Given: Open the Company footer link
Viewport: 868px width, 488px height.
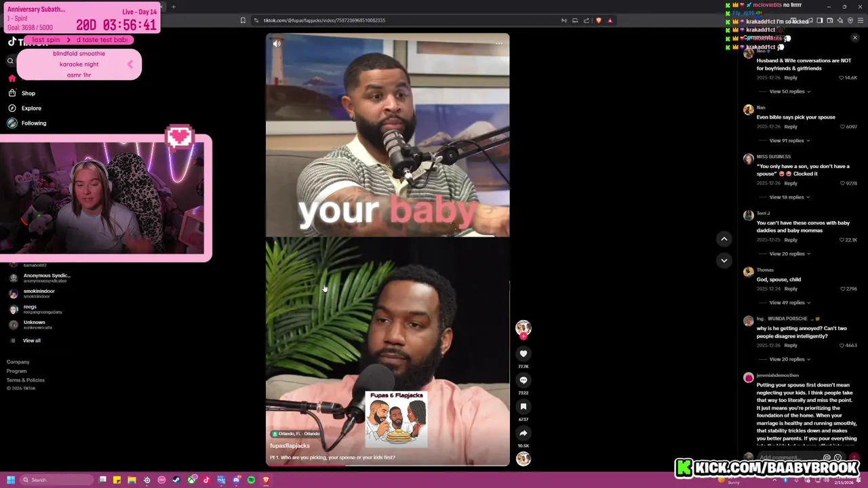Looking at the screenshot, I should tap(18, 362).
